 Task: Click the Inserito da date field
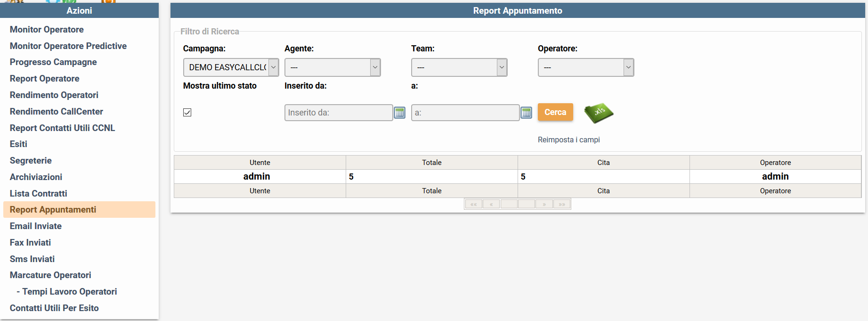tap(339, 113)
